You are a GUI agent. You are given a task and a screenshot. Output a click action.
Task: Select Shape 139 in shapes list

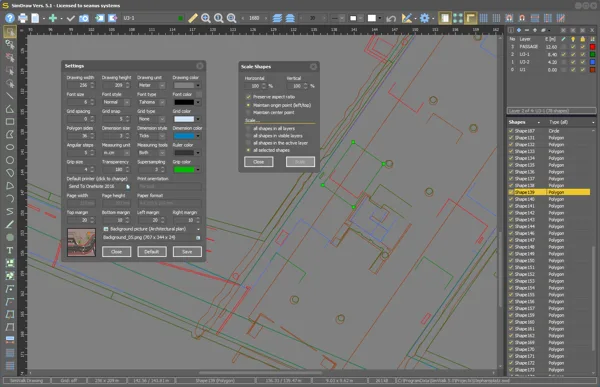coord(549,192)
